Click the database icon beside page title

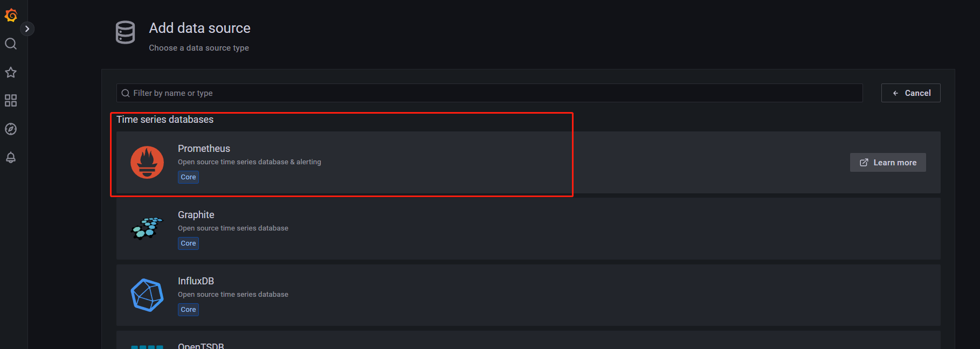pyautogui.click(x=126, y=33)
